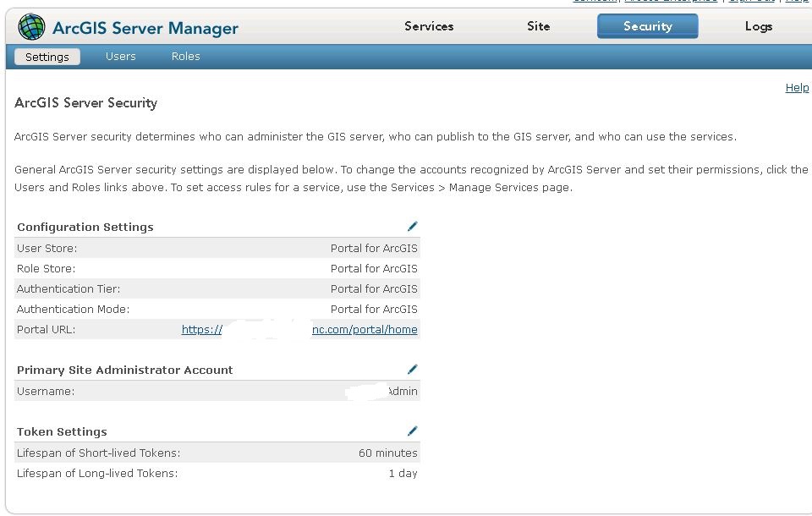Select the Security tab
This screenshot has height=516, width=812.
tap(647, 26)
